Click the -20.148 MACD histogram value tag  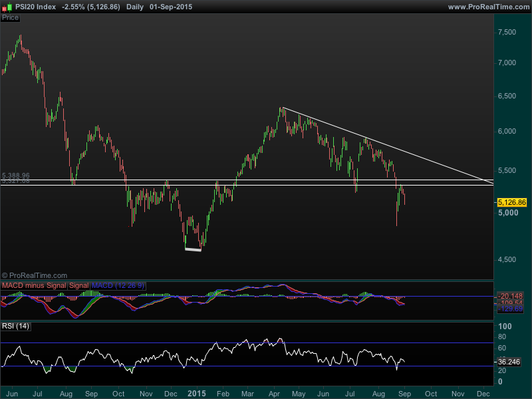[512, 296]
